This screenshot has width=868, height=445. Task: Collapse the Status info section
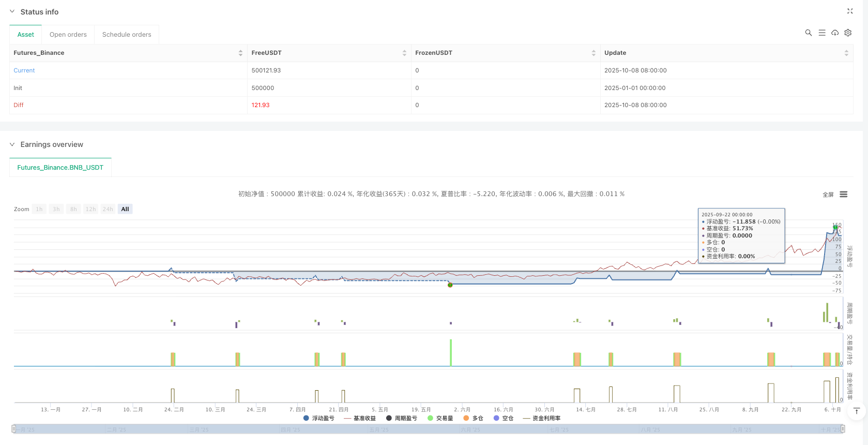pyautogui.click(x=12, y=11)
